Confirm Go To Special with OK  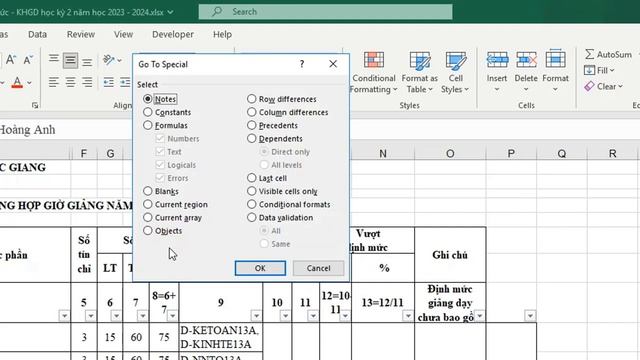pos(260,268)
